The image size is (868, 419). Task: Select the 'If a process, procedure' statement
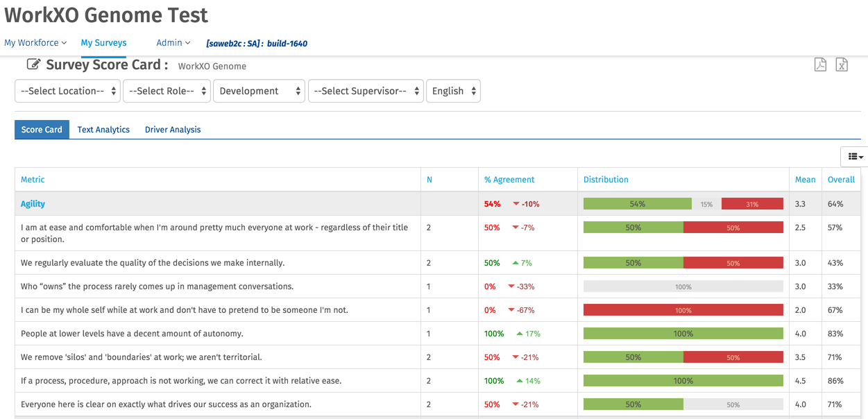181,381
